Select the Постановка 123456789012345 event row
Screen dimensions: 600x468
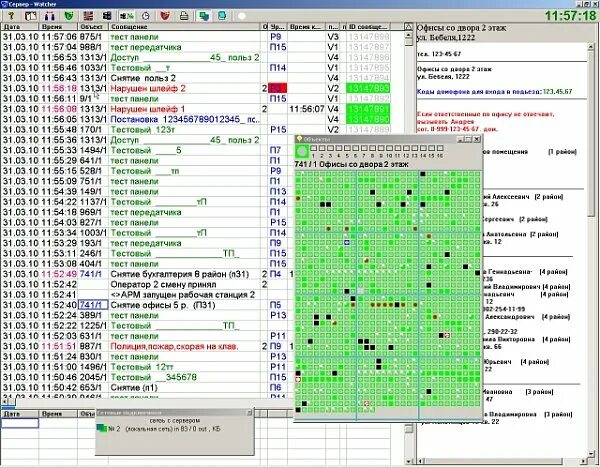pyautogui.click(x=195, y=119)
